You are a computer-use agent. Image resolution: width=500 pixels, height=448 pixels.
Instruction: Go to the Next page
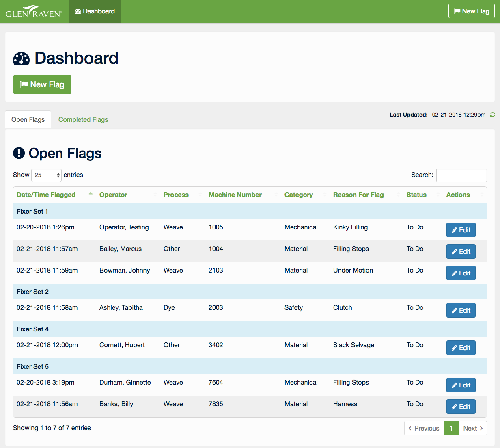pyautogui.click(x=473, y=428)
